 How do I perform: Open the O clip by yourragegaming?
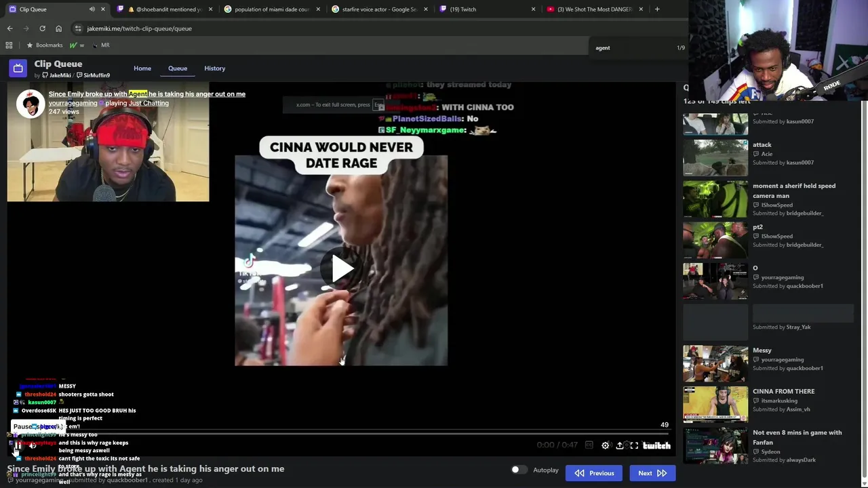(715, 281)
